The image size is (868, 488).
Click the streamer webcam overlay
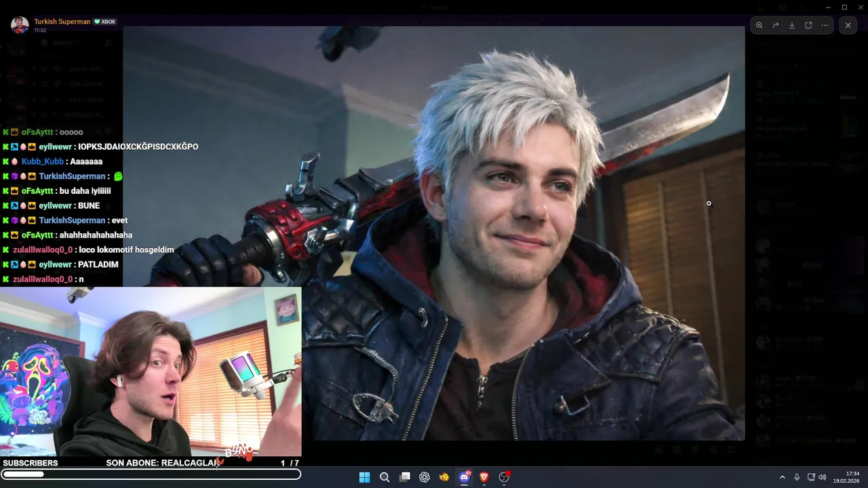[x=151, y=371]
